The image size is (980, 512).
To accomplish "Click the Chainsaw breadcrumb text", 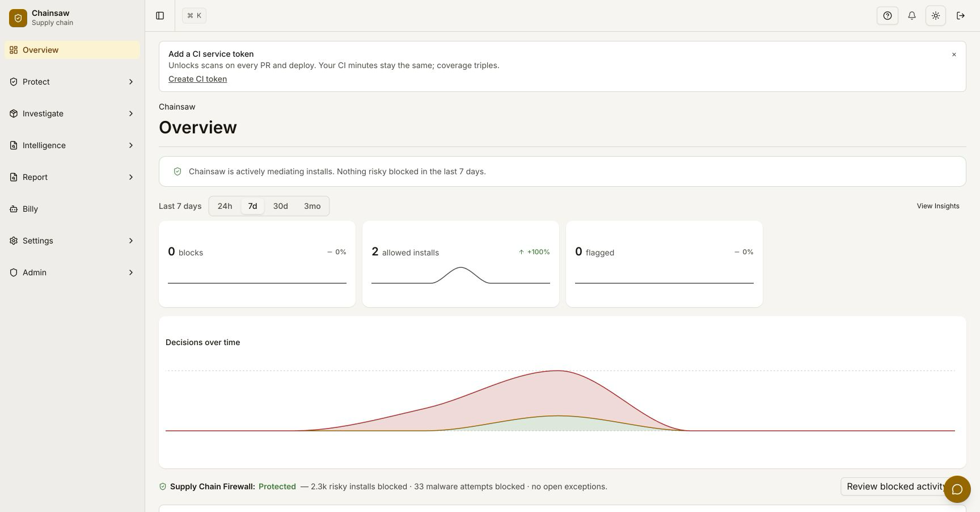I will coord(177,107).
